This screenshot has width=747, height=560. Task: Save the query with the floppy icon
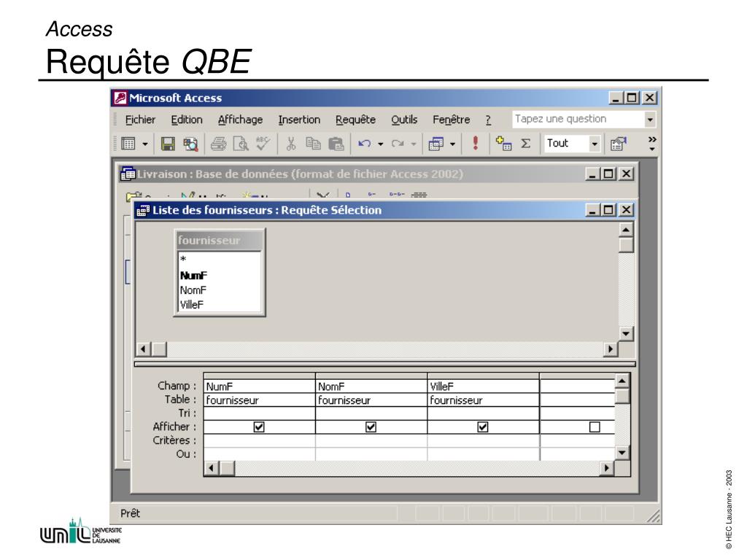pos(168,144)
